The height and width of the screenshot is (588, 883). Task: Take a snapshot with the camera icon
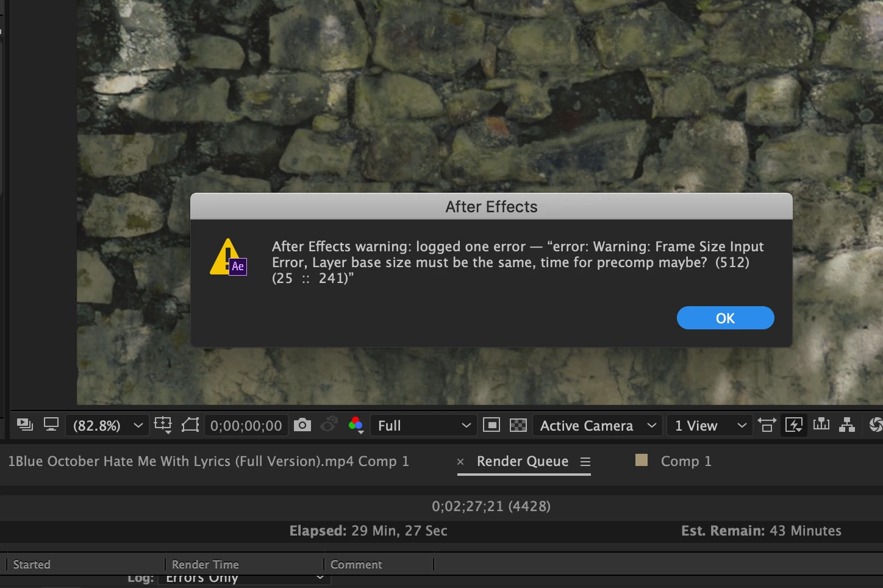click(x=302, y=425)
